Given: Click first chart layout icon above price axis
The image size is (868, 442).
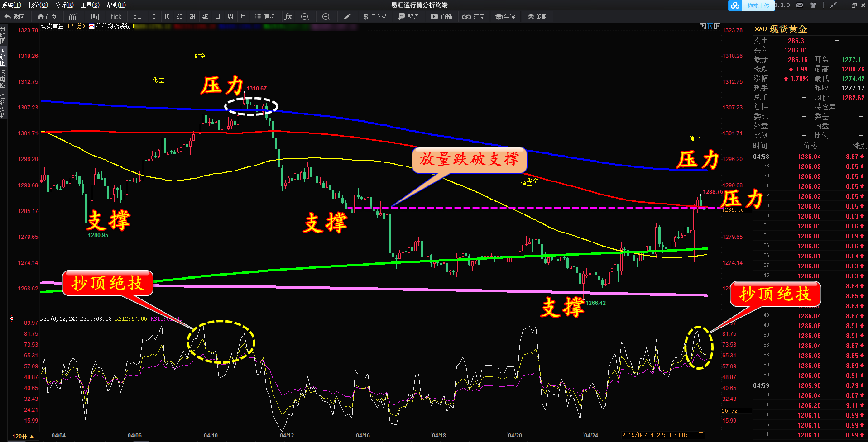Looking at the screenshot, I should [703, 26].
